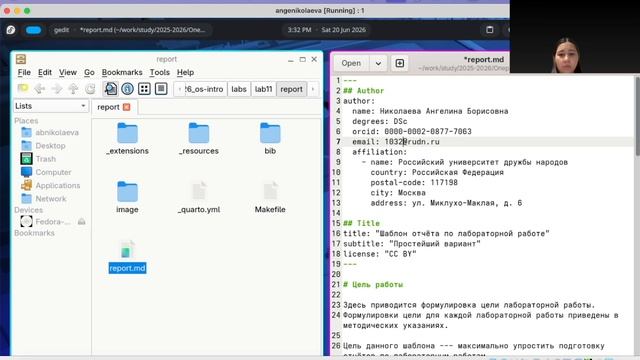640x360 pixels.
Task: Expand the Open recent files arrow
Action: tap(378, 63)
